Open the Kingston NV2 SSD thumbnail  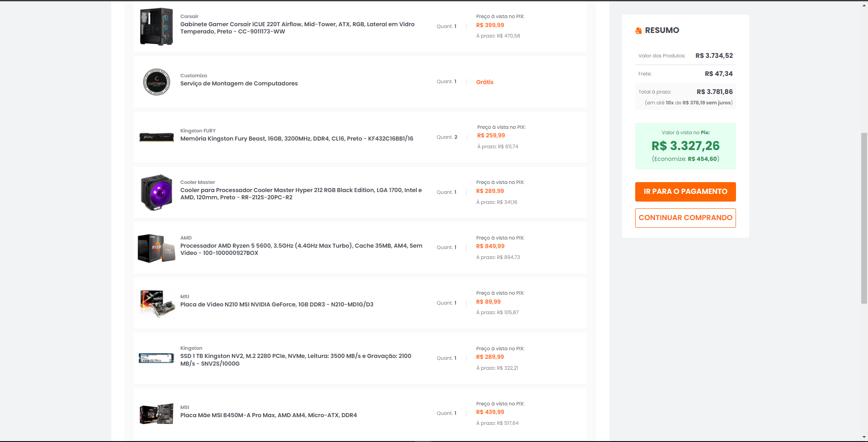[x=156, y=358]
